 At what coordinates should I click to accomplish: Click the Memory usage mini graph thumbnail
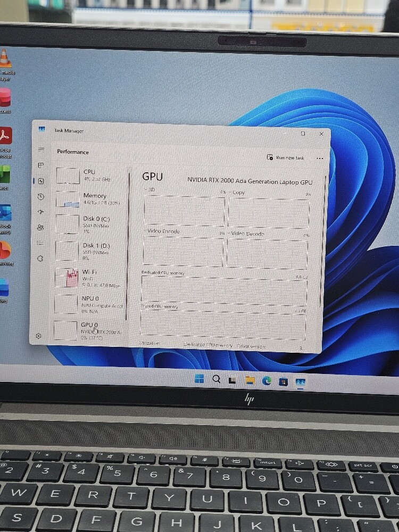tap(68, 199)
